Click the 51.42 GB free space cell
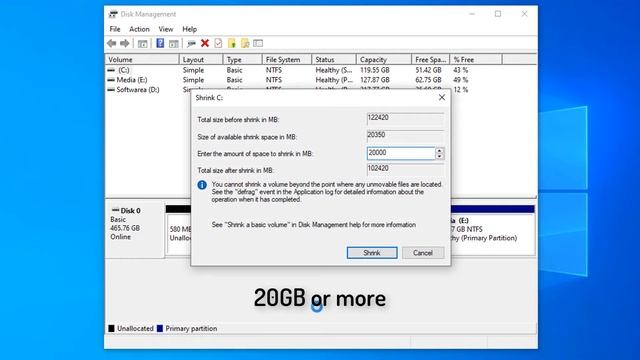Image resolution: width=640 pixels, height=360 pixels. (x=429, y=70)
